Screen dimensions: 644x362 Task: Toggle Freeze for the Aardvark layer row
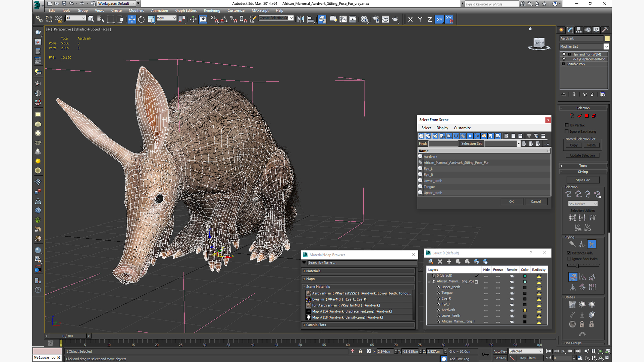click(x=498, y=310)
